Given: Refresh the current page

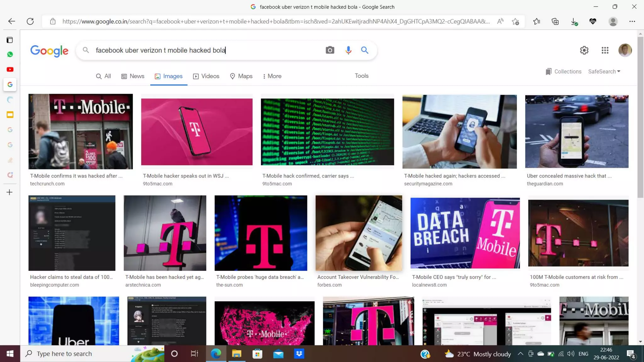Looking at the screenshot, I should point(30,21).
